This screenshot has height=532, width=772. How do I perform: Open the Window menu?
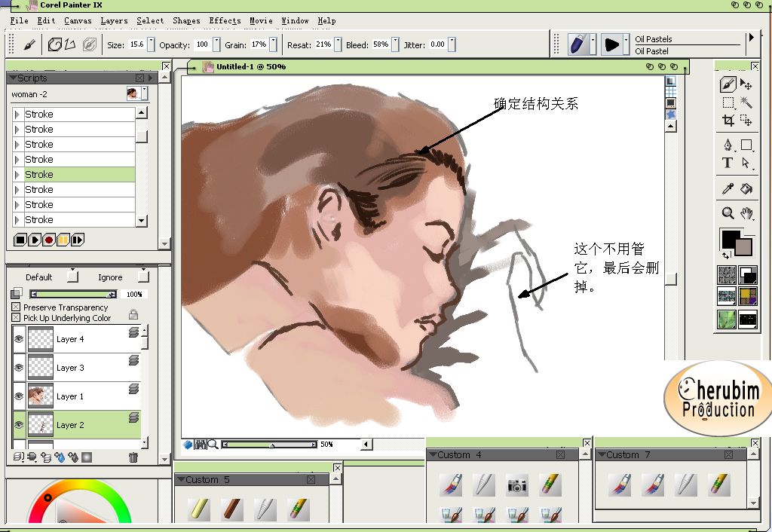tap(295, 20)
